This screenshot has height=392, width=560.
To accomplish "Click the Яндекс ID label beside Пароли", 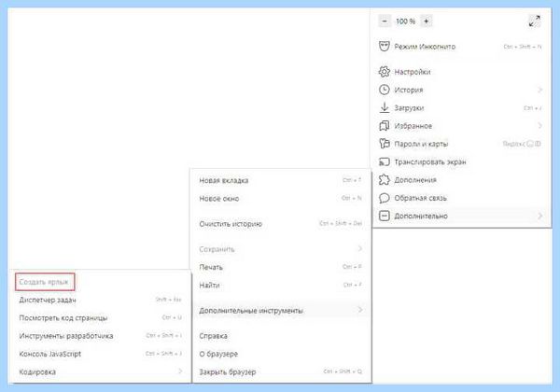I will click(522, 144).
